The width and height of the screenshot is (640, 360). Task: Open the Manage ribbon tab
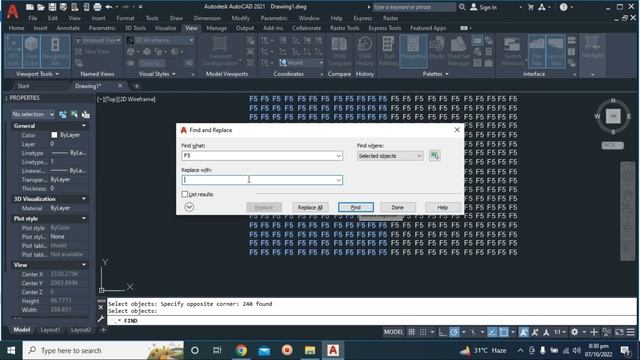tap(216, 28)
